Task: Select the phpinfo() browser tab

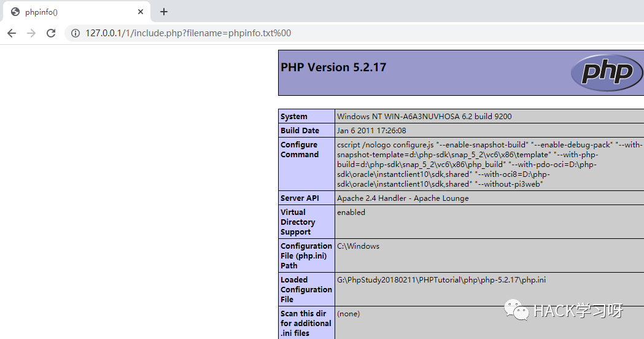Action: tap(76, 12)
